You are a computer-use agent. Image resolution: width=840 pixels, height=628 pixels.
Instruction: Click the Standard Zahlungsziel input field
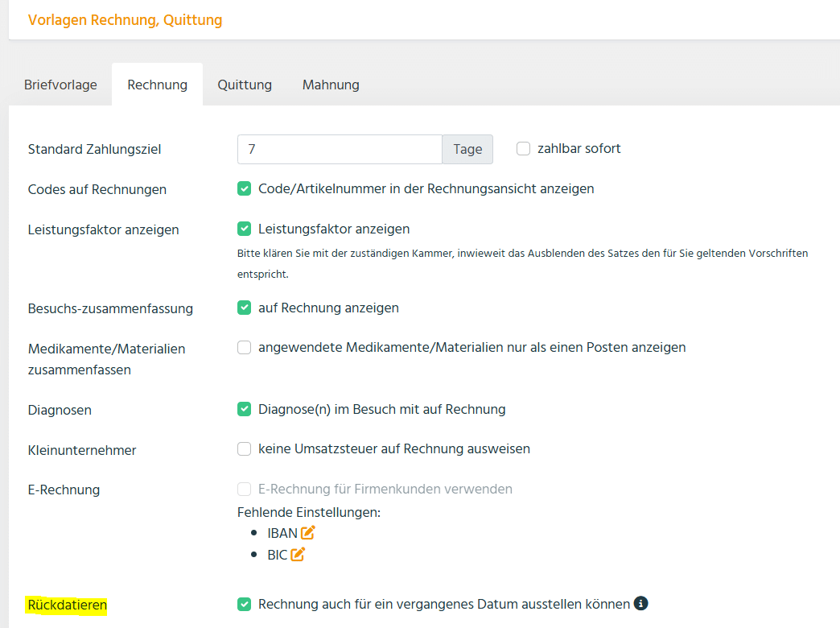pyautogui.click(x=340, y=149)
